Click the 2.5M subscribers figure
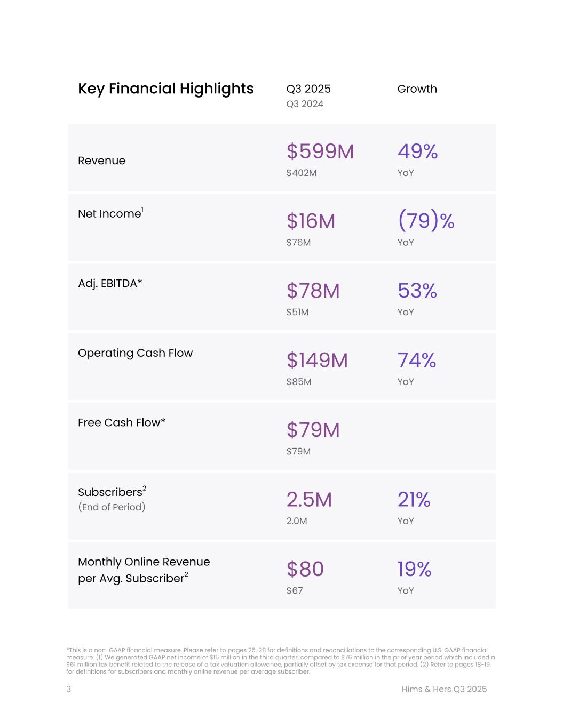The height and width of the screenshot is (728, 563). tap(309, 500)
